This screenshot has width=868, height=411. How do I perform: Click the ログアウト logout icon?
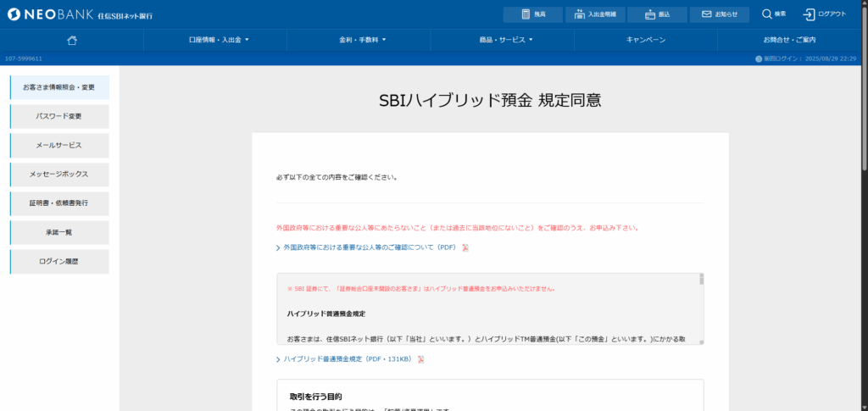tap(809, 14)
